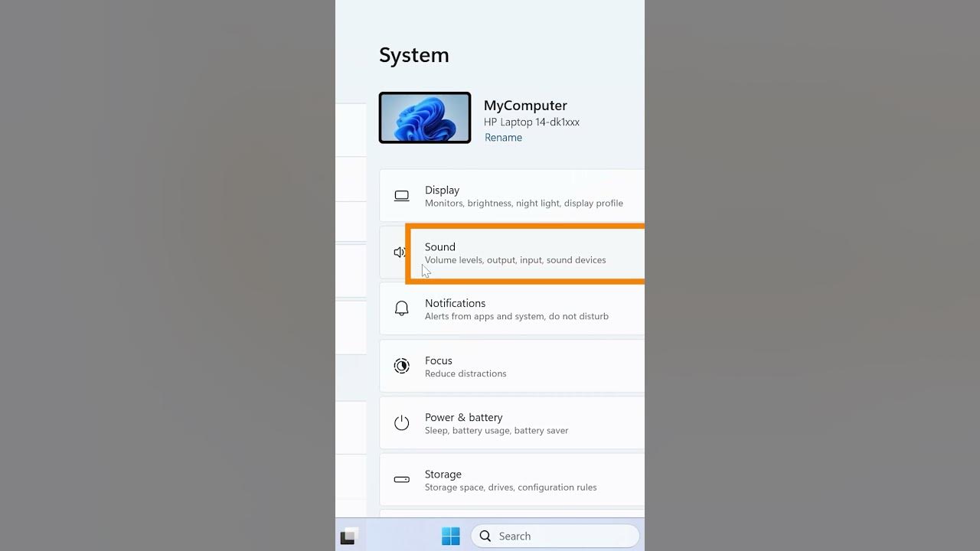
Task: Click the 'Reduce distractions' description text
Action: tap(465, 374)
